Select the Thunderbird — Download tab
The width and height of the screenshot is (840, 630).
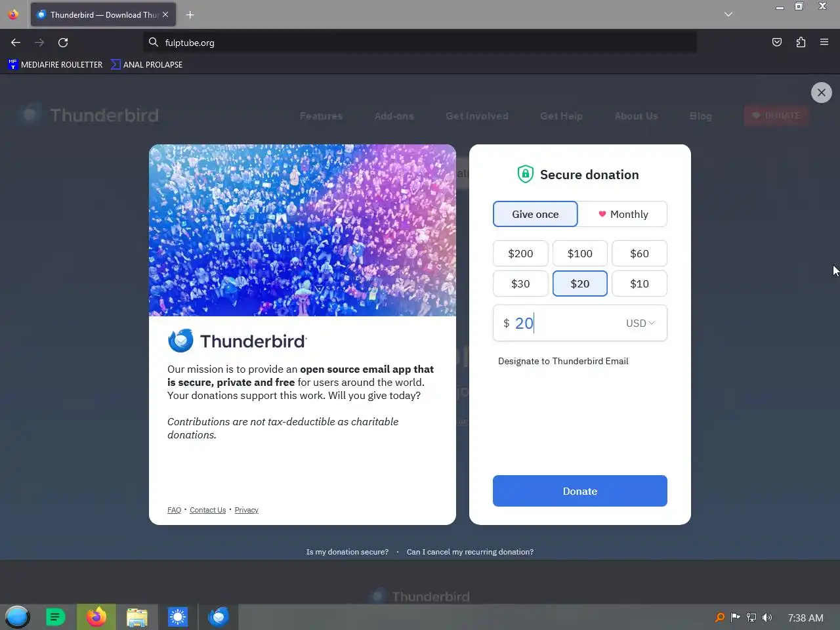click(103, 14)
